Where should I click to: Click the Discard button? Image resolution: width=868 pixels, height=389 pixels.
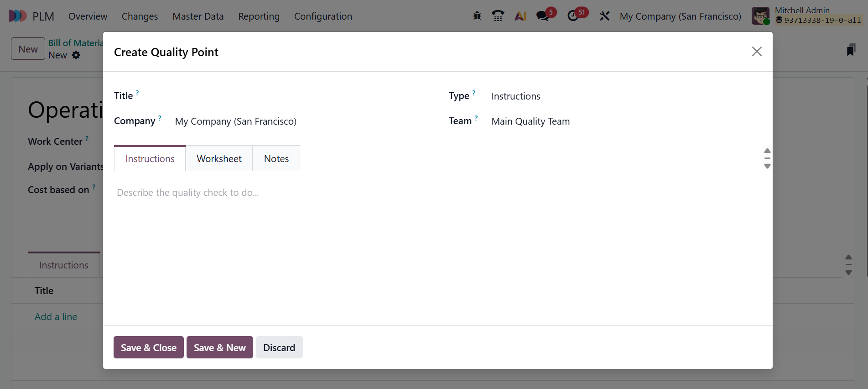click(x=279, y=347)
